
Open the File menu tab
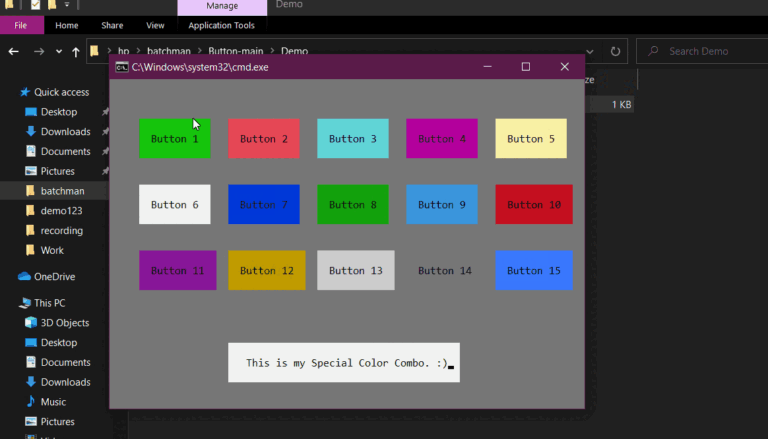pyautogui.click(x=21, y=25)
